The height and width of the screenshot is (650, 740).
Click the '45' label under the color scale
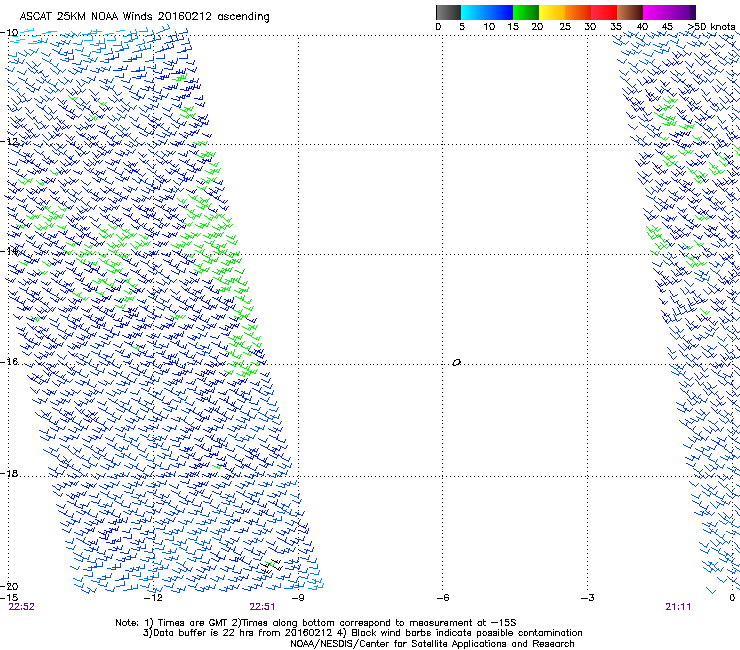pos(667,27)
